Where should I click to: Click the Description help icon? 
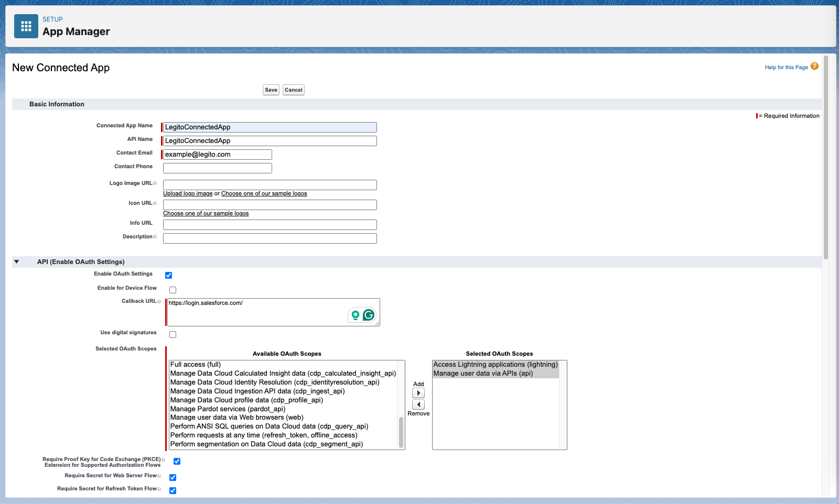(155, 237)
